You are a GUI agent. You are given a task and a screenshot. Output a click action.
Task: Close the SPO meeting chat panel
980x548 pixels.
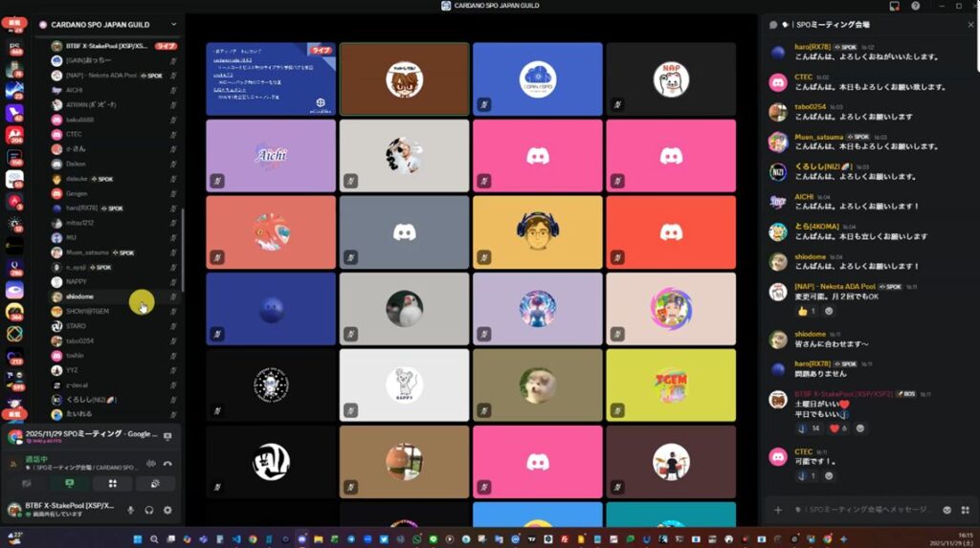click(x=969, y=24)
